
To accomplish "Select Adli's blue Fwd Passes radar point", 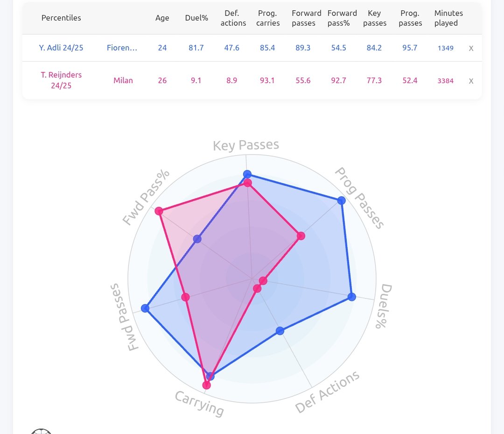I will [x=145, y=308].
